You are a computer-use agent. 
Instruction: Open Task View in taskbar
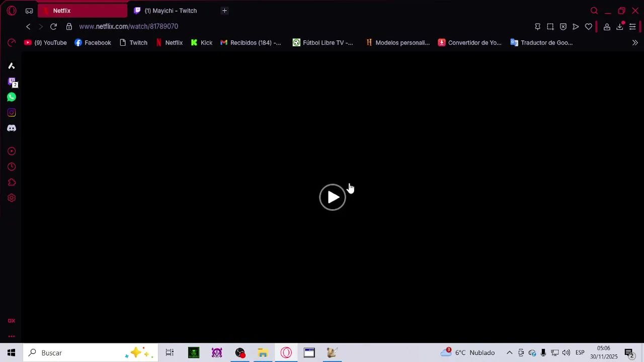pos(170,353)
